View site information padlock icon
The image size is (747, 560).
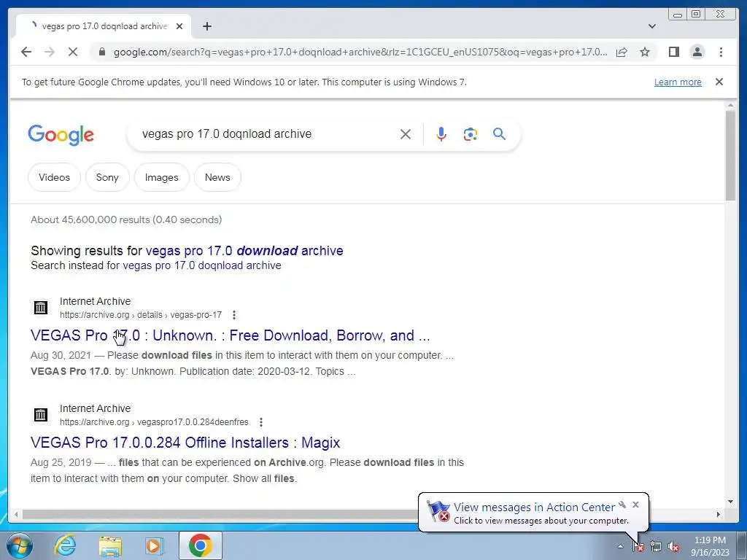click(101, 52)
